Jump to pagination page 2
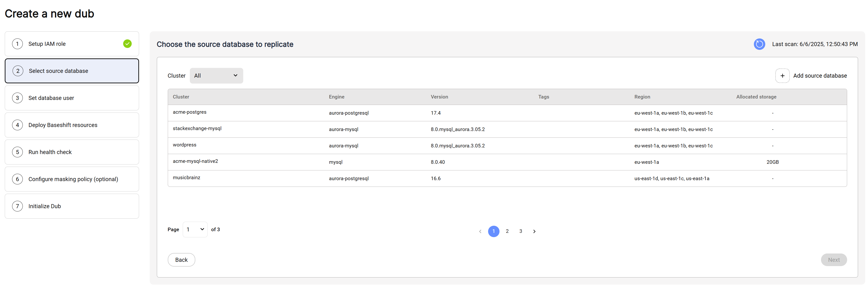 tap(507, 231)
